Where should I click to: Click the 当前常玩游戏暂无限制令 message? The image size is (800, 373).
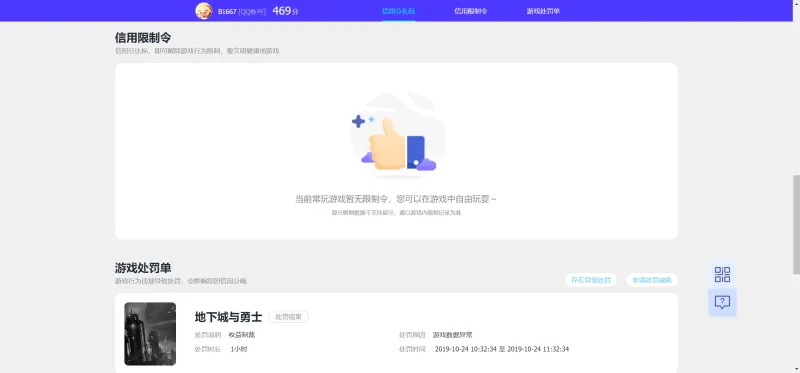click(x=396, y=199)
